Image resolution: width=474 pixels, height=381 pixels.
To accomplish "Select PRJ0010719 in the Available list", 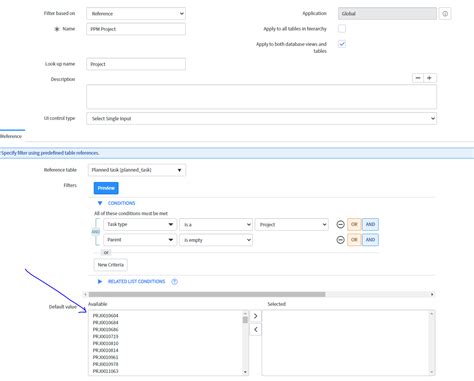I will click(105, 337).
